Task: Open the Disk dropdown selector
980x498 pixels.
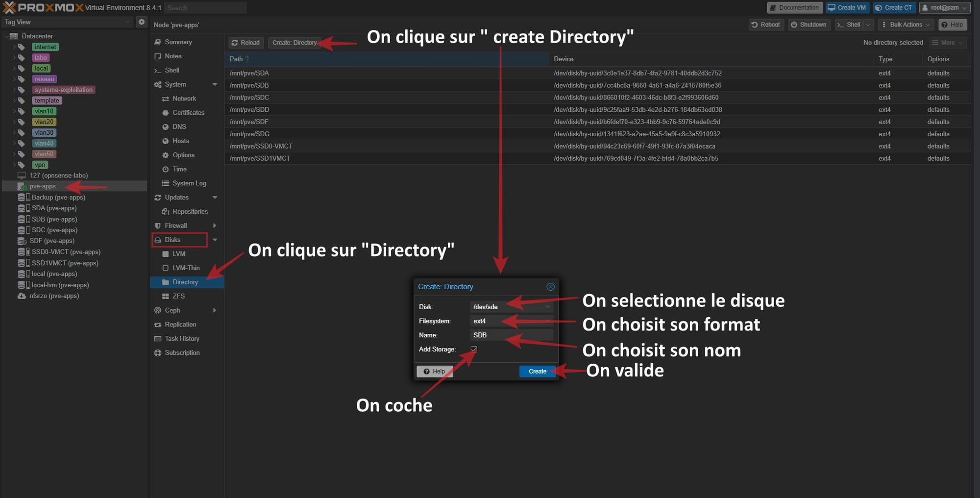Action: [547, 307]
